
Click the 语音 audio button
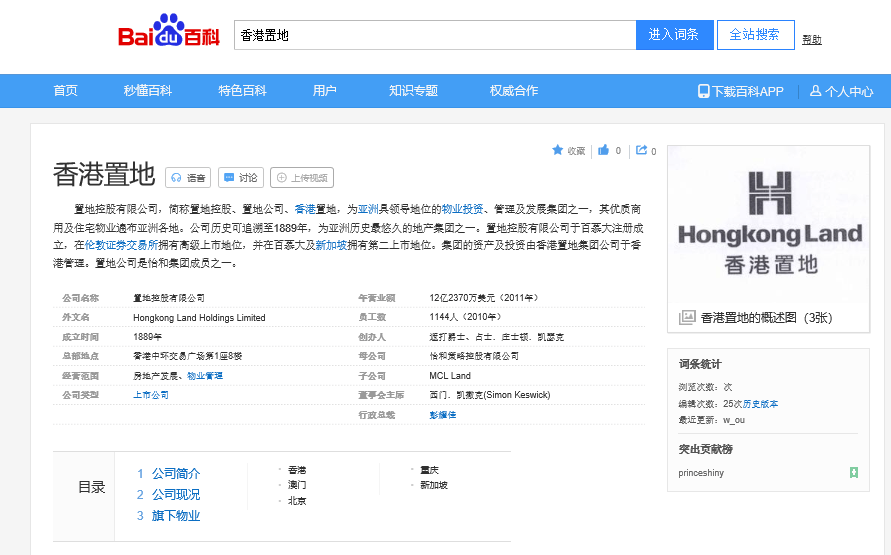(188, 178)
